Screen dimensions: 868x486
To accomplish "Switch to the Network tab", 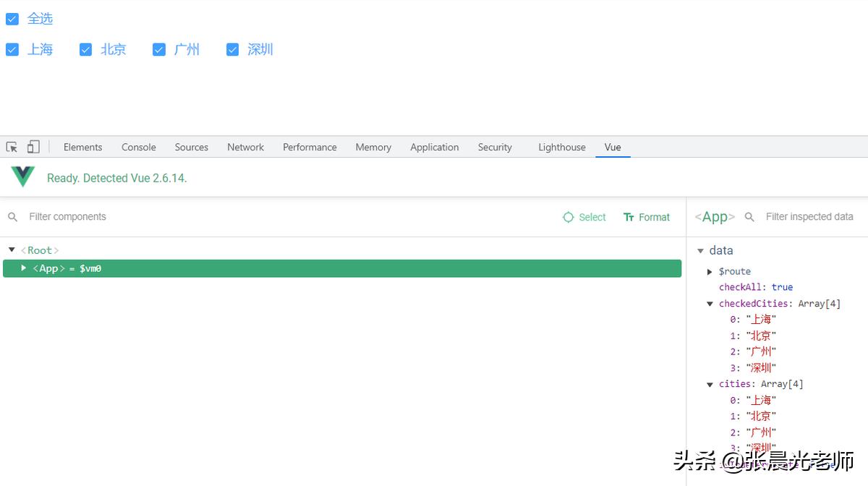I will (x=246, y=147).
